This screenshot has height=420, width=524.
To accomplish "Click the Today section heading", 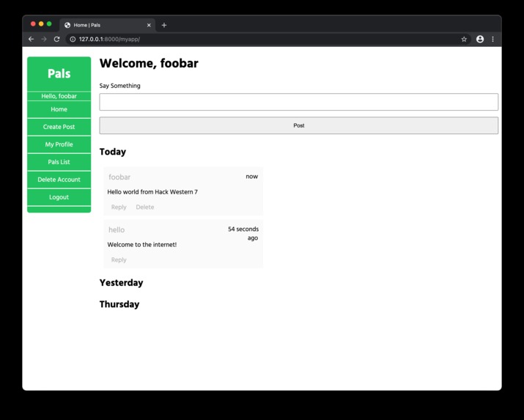I will pos(113,152).
